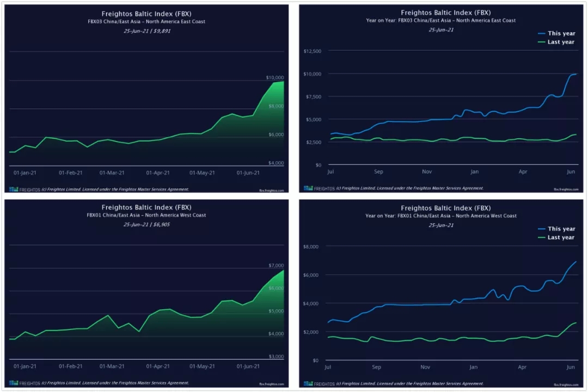Hide 'Last year' series in the West Coast year-on-year legend
The width and height of the screenshot is (588, 392).
[x=561, y=237]
